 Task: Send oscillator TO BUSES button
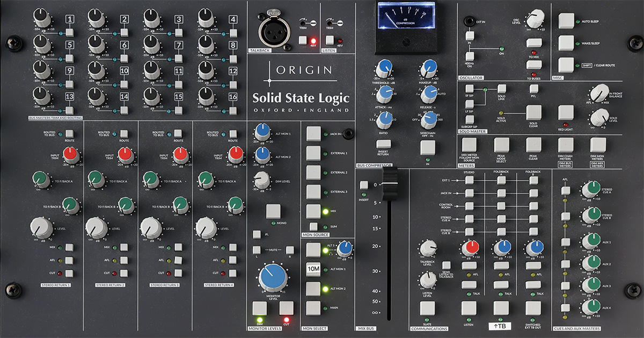[x=534, y=64]
